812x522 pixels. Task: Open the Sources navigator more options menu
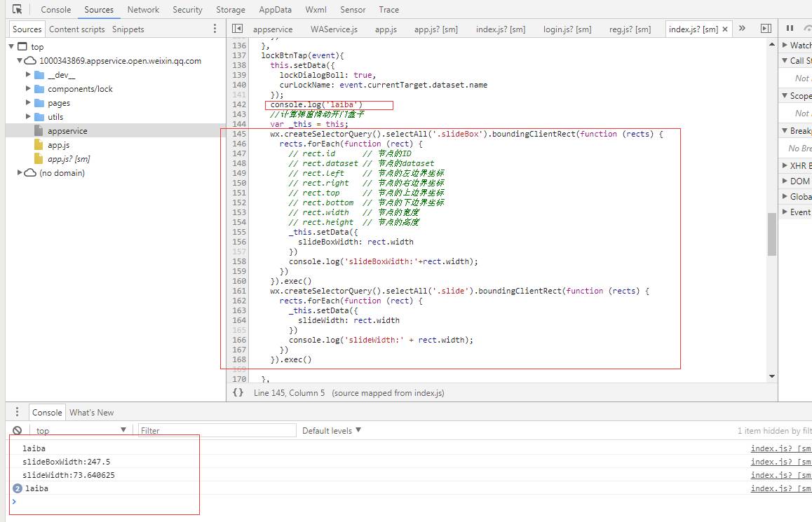(215, 29)
